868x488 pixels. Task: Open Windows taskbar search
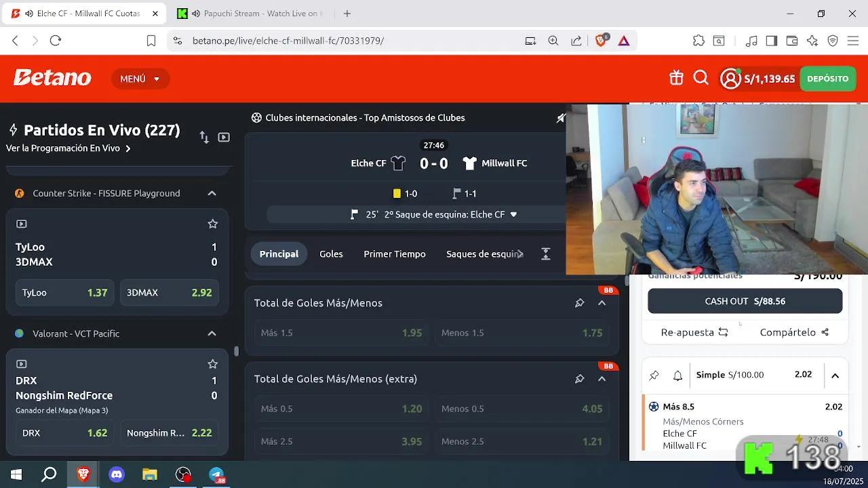49,474
